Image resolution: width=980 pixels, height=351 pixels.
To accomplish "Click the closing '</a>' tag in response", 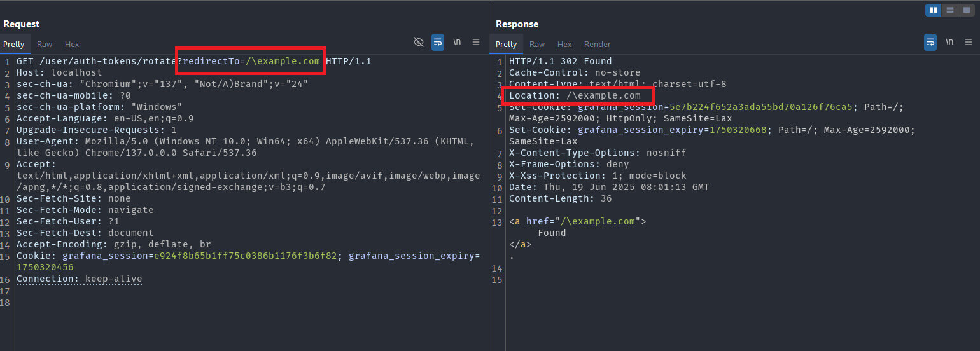I will [x=520, y=245].
